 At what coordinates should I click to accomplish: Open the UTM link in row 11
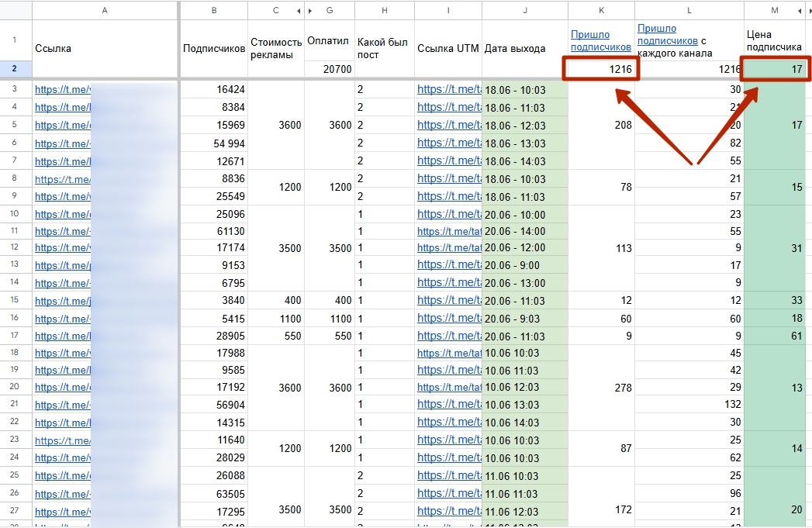pos(449,231)
